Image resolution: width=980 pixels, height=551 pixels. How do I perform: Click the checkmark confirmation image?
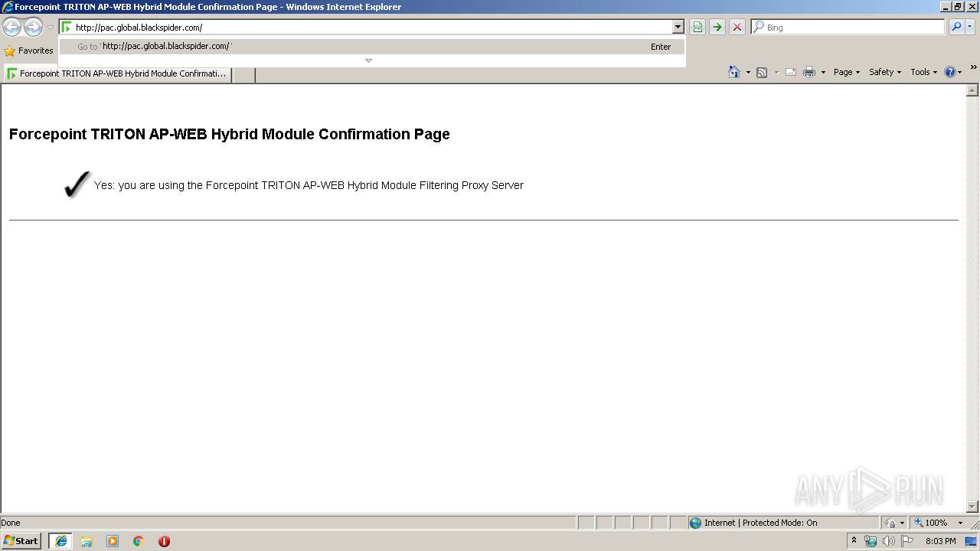pos(77,184)
